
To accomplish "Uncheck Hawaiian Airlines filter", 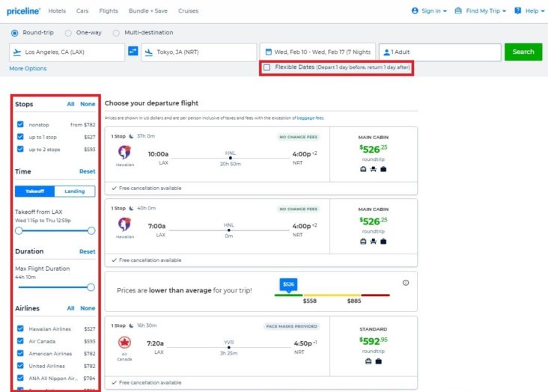I will [20, 328].
